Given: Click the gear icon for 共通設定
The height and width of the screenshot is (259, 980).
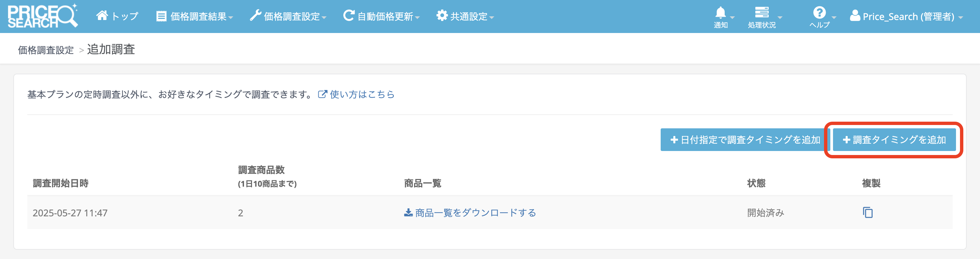Looking at the screenshot, I should 442,16.
